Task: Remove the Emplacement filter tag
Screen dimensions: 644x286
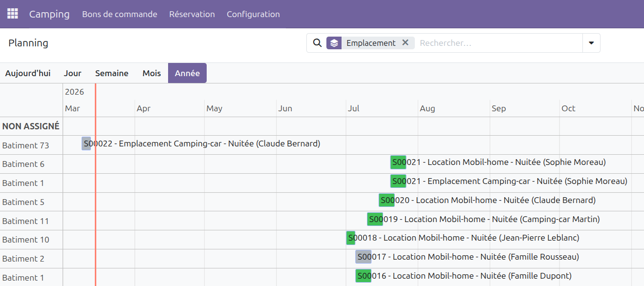Action: tap(405, 42)
